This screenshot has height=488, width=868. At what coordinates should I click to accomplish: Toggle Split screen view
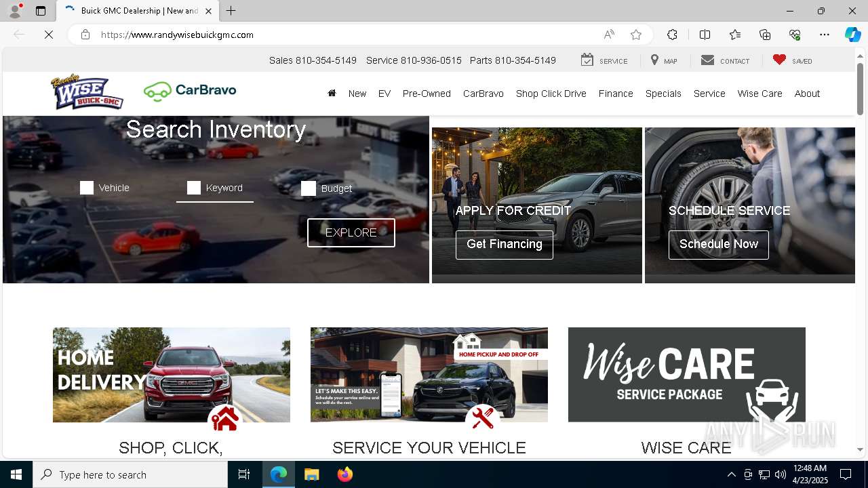click(x=705, y=35)
